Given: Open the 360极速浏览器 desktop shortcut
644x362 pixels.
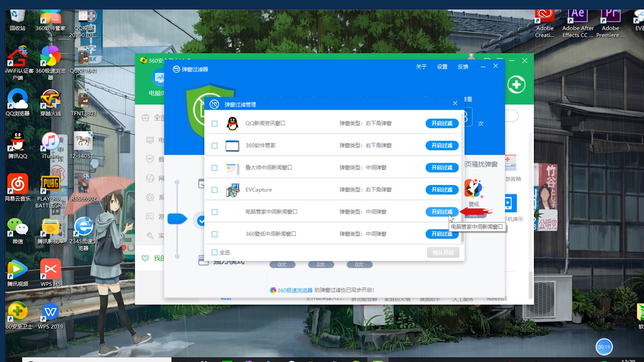Looking at the screenshot, I should (x=51, y=62).
